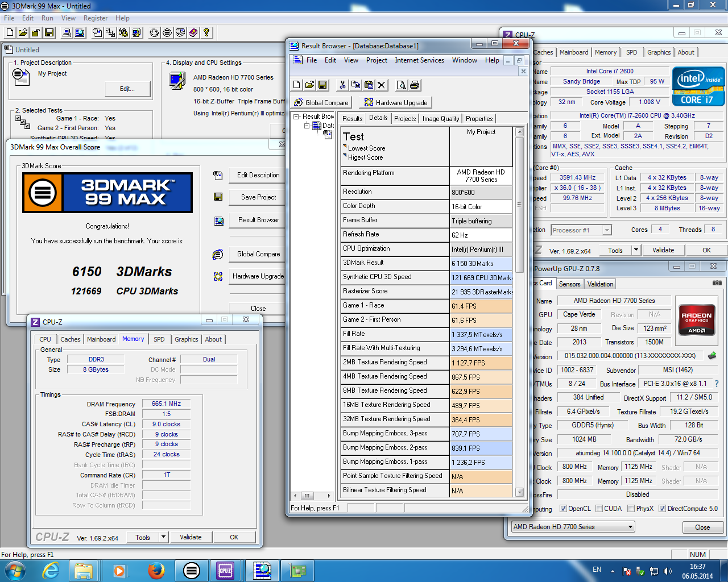Screen dimensions: 728x582
Task: Open Internet Services menu in Result Browser
Action: pos(420,60)
